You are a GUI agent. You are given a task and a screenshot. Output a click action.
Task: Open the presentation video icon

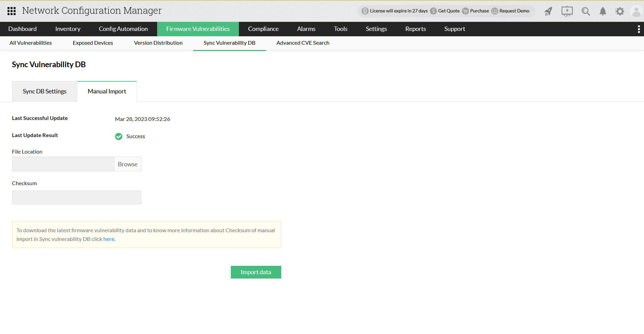coord(567,11)
